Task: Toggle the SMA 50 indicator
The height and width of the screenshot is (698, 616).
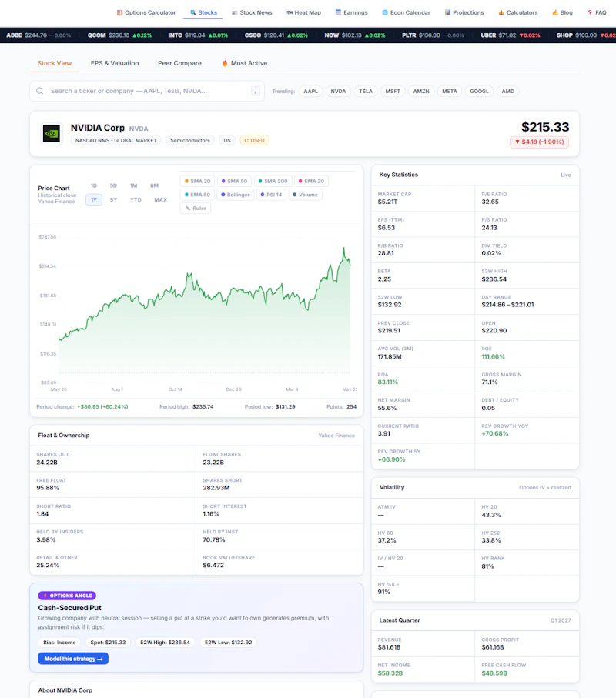Action: pos(234,181)
